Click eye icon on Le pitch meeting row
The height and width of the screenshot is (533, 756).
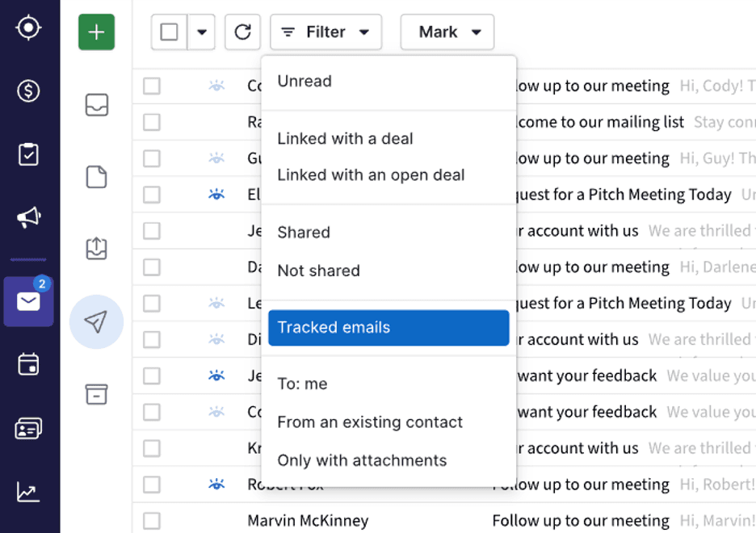pyautogui.click(x=216, y=303)
